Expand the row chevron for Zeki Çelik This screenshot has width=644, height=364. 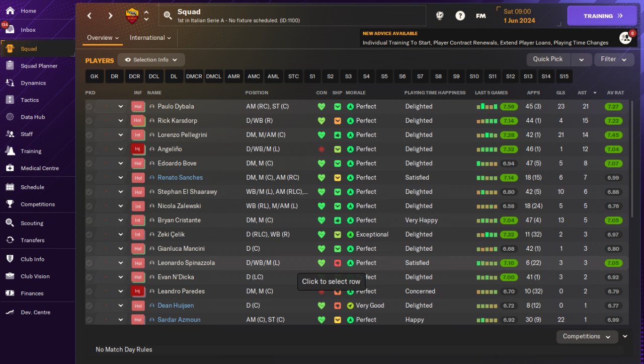tap(121, 235)
